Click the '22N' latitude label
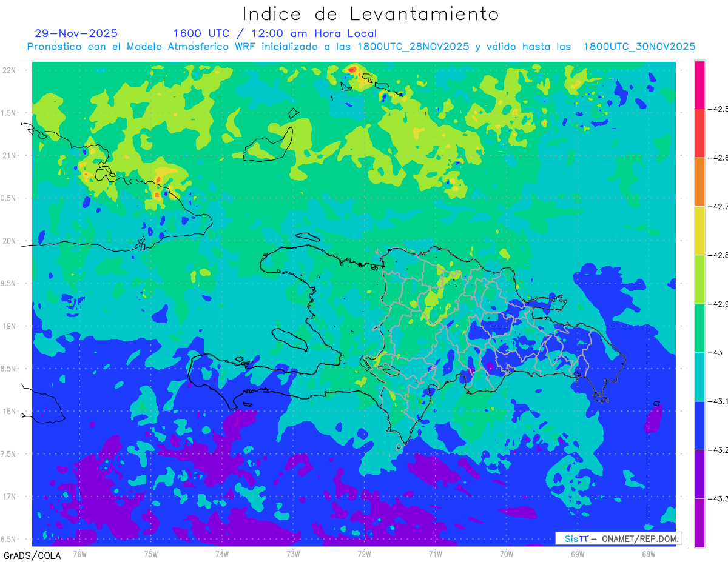Viewport: 728px width, 562px height. pyautogui.click(x=10, y=70)
